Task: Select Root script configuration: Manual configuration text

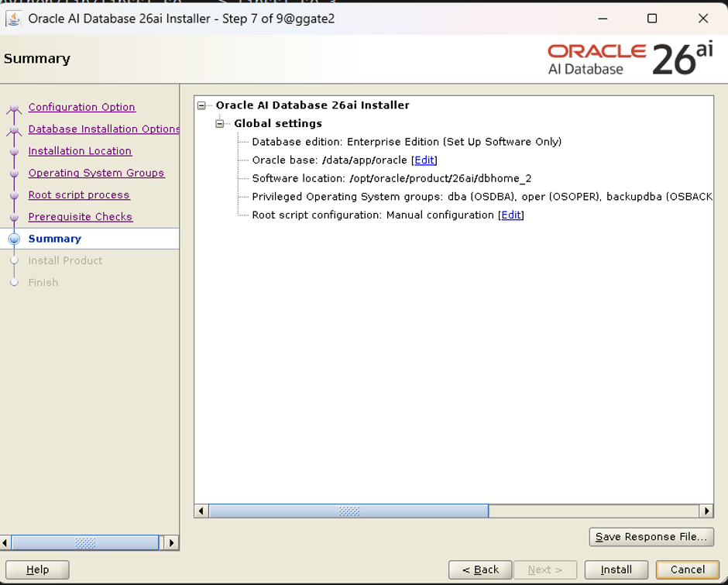Action: [373, 215]
